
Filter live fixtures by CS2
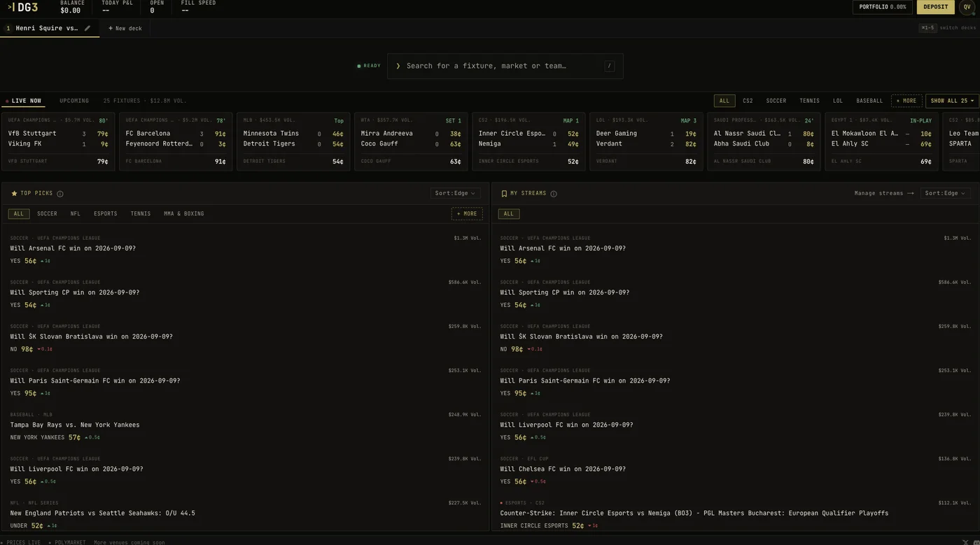click(x=748, y=101)
